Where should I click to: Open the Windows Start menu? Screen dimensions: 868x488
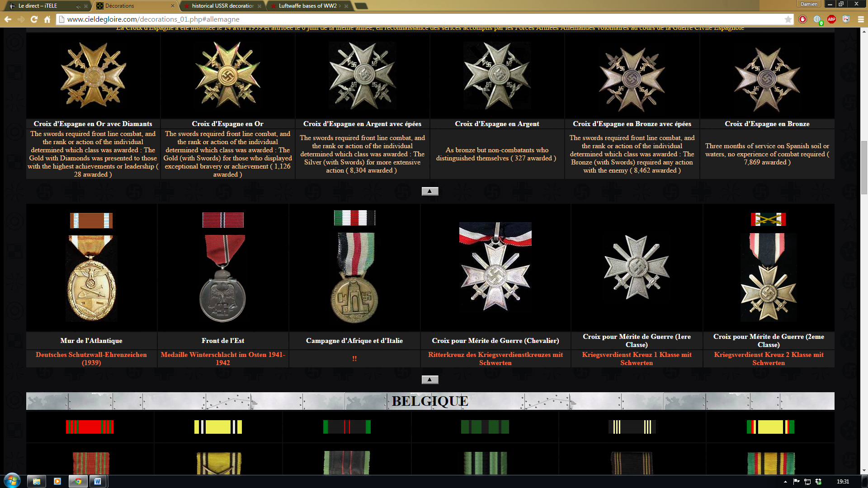click(12, 481)
